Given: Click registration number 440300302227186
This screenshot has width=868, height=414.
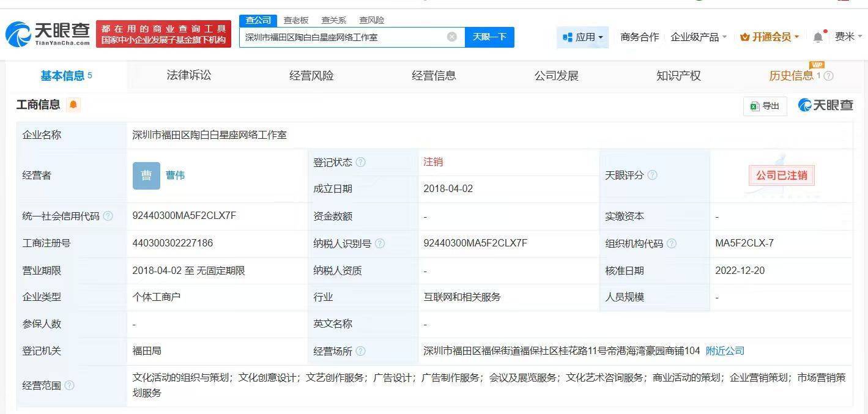Looking at the screenshot, I should 172,243.
